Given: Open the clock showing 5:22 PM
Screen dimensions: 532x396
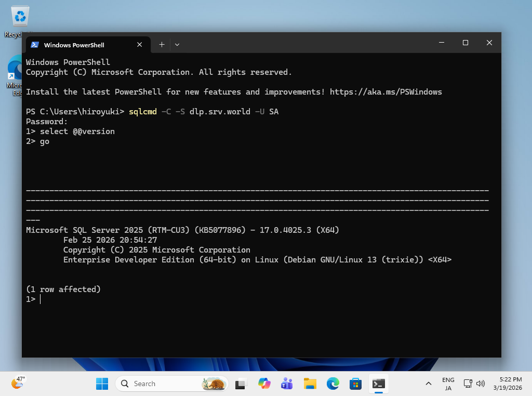Looking at the screenshot, I should pyautogui.click(x=508, y=384).
